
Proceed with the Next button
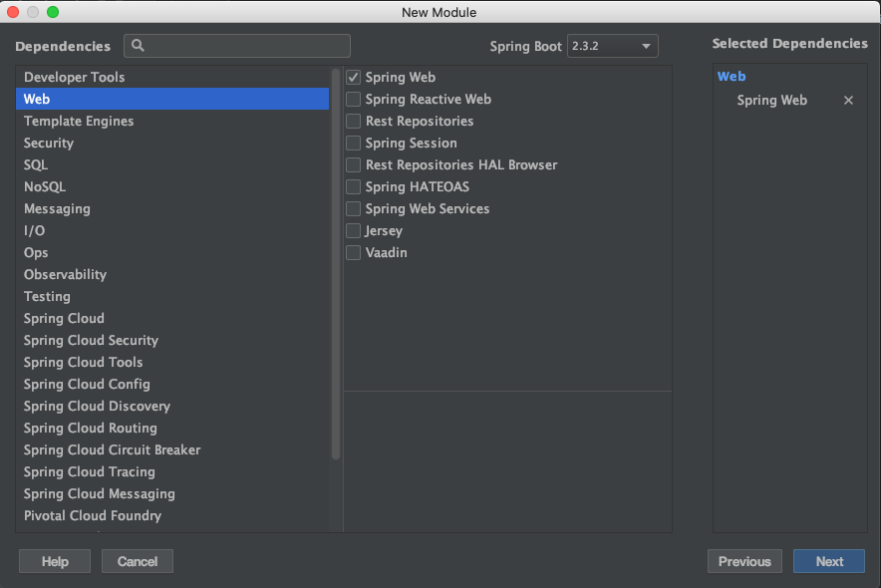(x=829, y=561)
